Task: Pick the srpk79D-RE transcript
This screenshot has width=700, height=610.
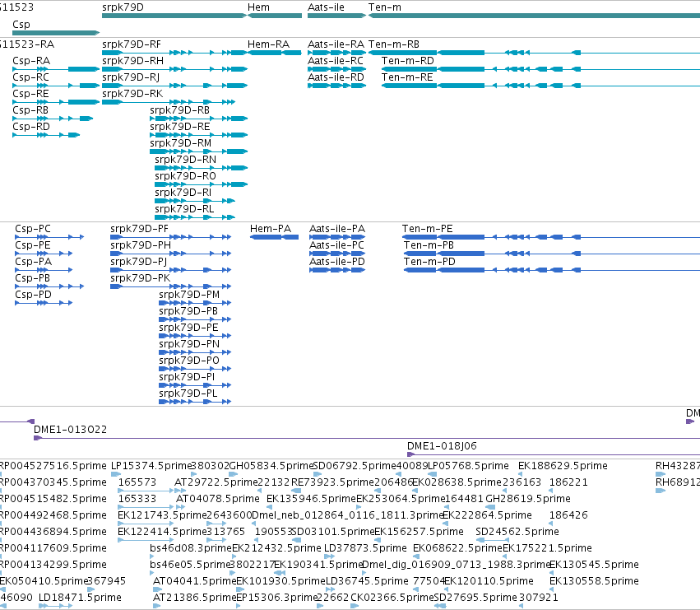Action: coord(199,135)
